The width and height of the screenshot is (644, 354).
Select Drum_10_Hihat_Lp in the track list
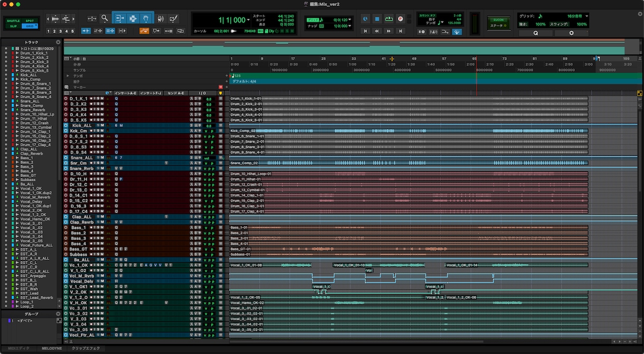click(37, 114)
